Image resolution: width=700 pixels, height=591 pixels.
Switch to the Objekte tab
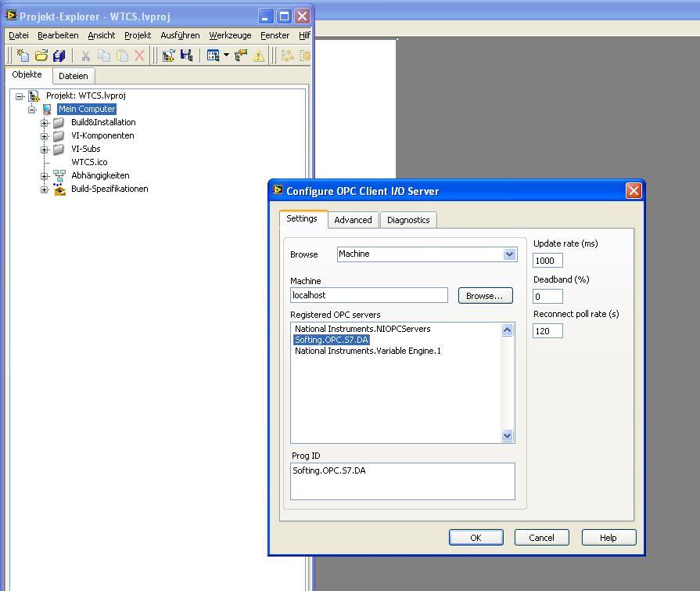pyautogui.click(x=27, y=74)
